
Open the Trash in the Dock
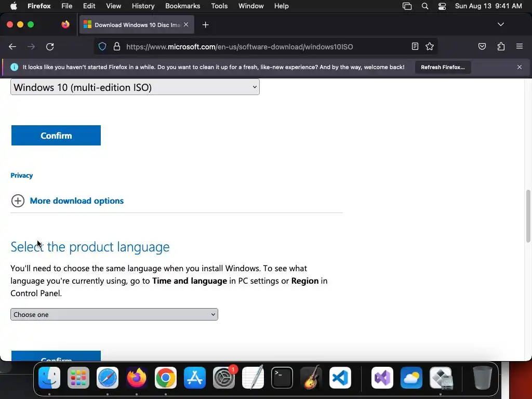483,377
